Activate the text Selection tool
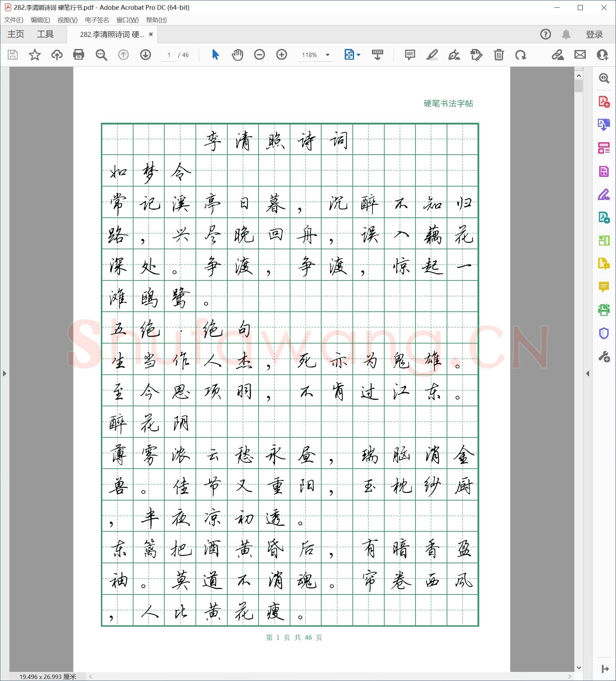The height and width of the screenshot is (681, 616). point(215,55)
